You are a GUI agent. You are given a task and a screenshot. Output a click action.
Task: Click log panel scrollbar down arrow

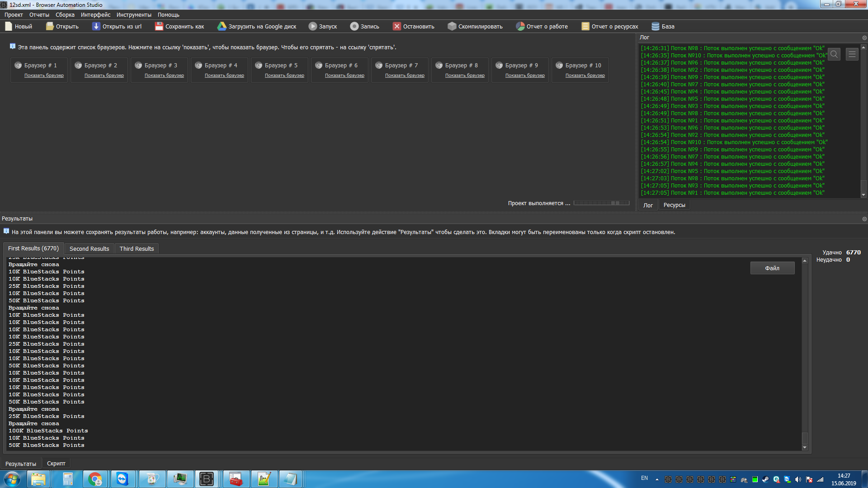coord(863,195)
